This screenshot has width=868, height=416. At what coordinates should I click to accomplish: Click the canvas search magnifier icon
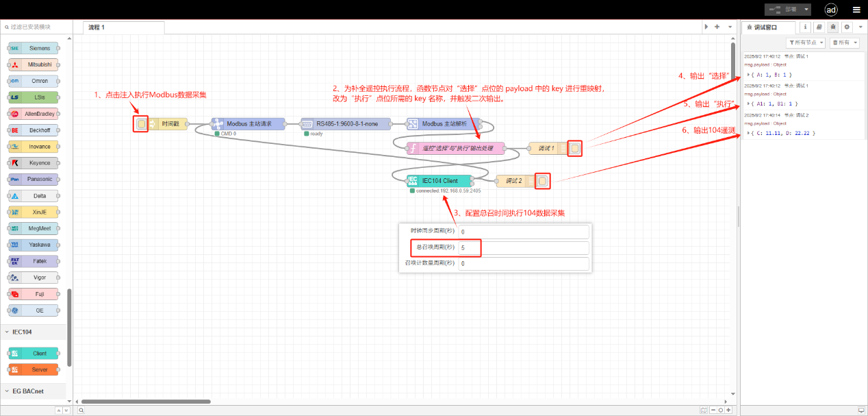(81, 410)
